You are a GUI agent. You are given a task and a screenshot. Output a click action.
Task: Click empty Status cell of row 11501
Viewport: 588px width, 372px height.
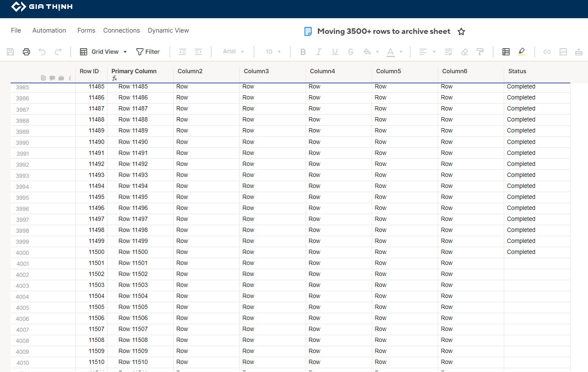coord(537,263)
